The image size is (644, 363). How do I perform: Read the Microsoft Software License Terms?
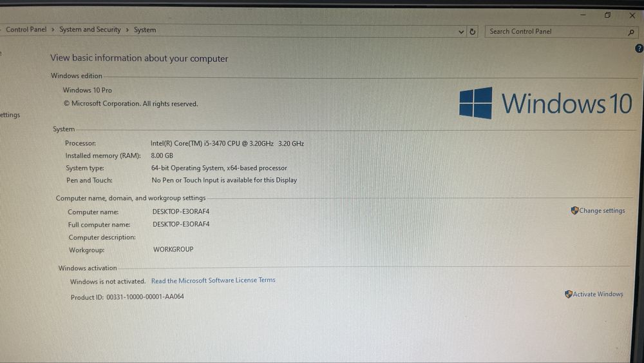(x=213, y=280)
